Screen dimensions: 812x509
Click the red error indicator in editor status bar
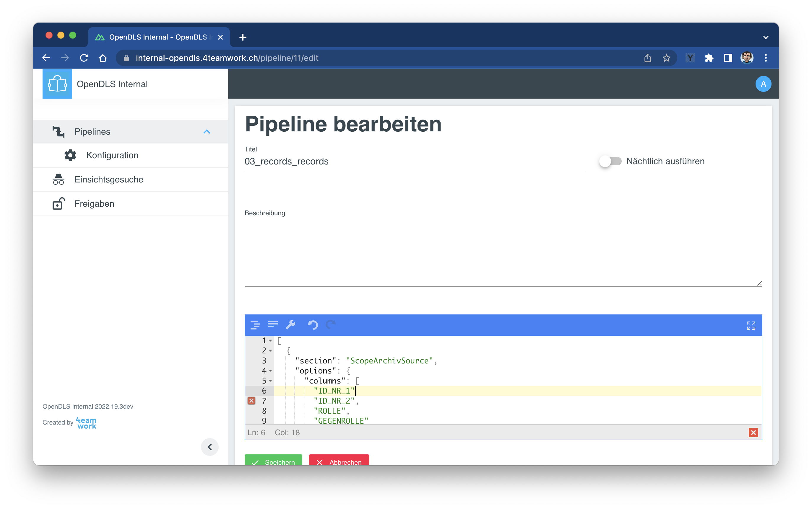(x=753, y=433)
